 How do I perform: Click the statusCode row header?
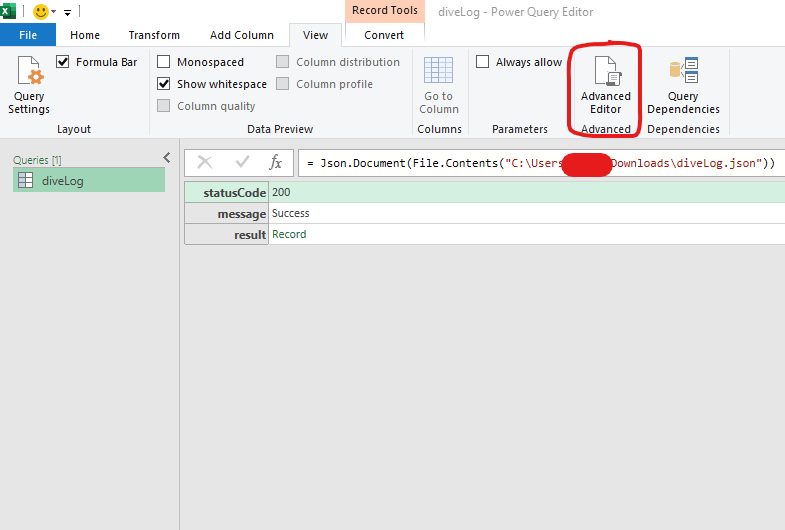click(x=227, y=193)
